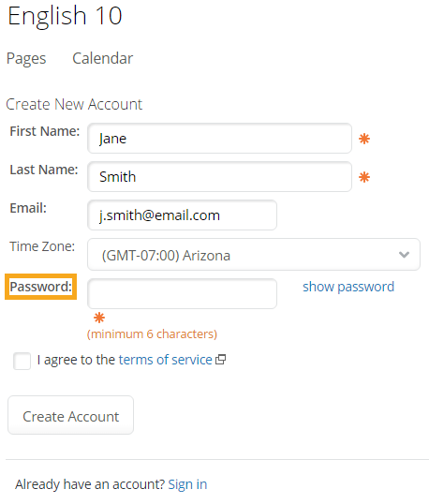429x504 pixels.
Task: Click the Email field with j.smith@email.com
Action: coord(183,215)
